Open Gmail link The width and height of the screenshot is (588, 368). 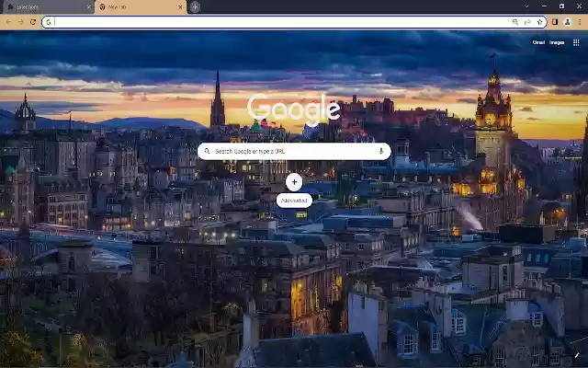coord(538,42)
